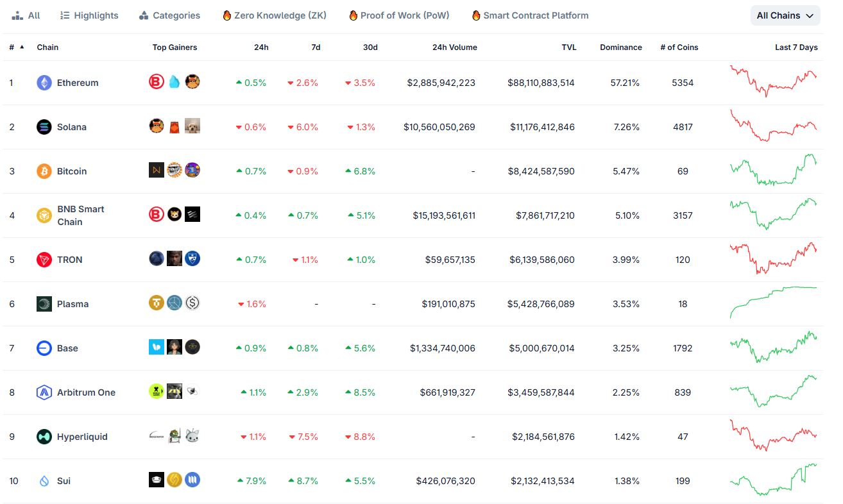Screen dimensions: 843x504
Task: Click the Plasma chain logo icon
Action: [44, 304]
